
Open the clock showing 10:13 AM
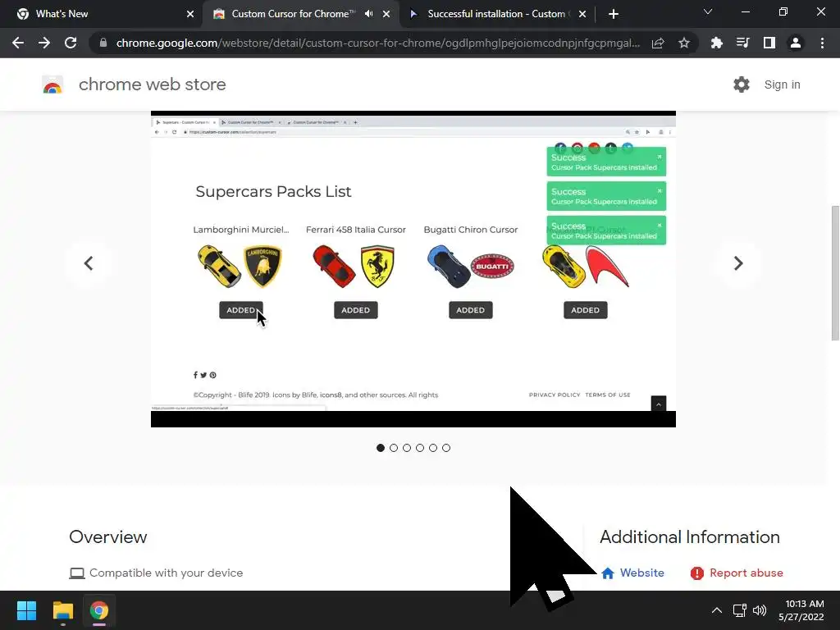[801, 610]
